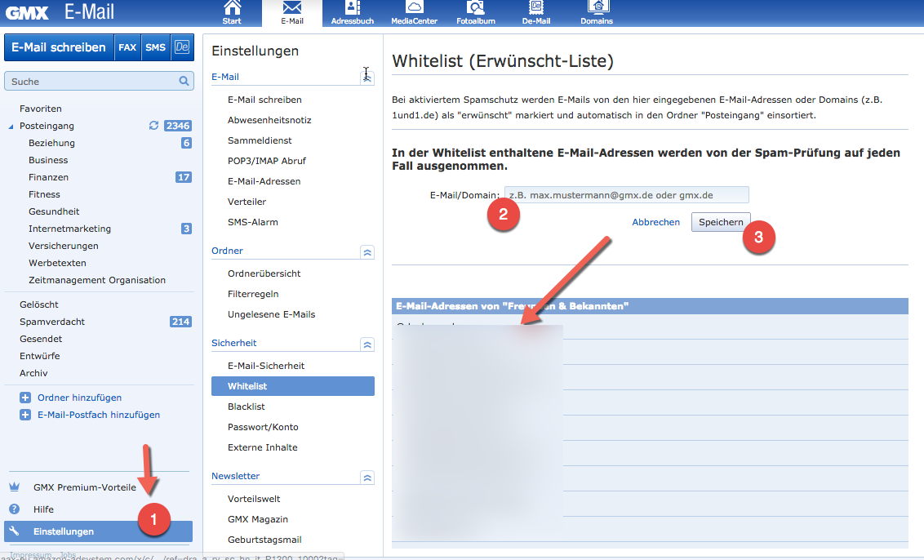Open E-Mail-Adressen settings
This screenshot has width=924, height=560.
coord(264,181)
